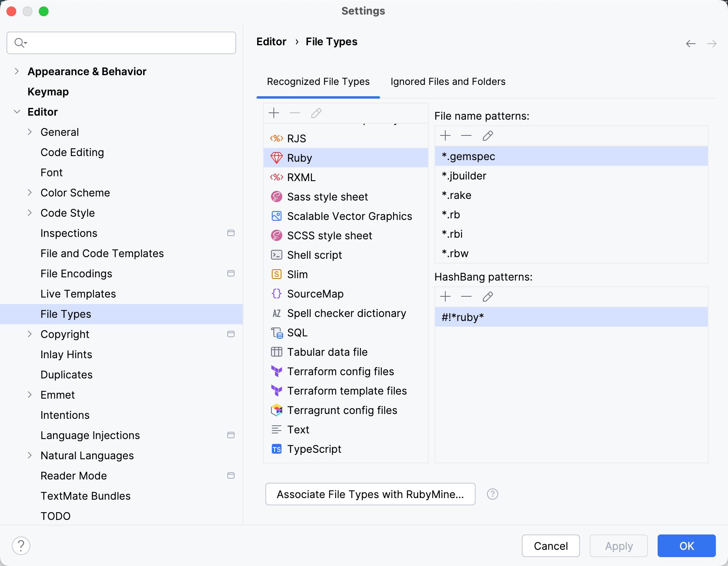Click Associate File Types with RubyMine
The width and height of the screenshot is (728, 566).
[370, 494]
